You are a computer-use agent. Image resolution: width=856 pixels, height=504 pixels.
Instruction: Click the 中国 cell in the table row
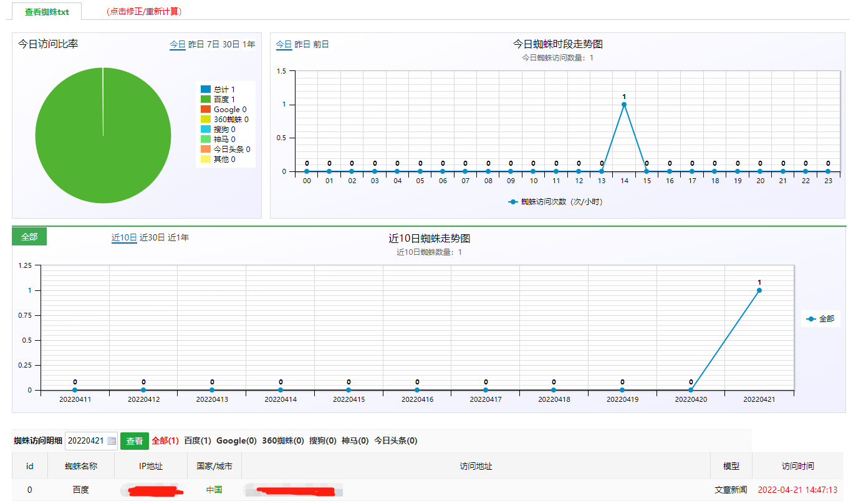(x=214, y=490)
